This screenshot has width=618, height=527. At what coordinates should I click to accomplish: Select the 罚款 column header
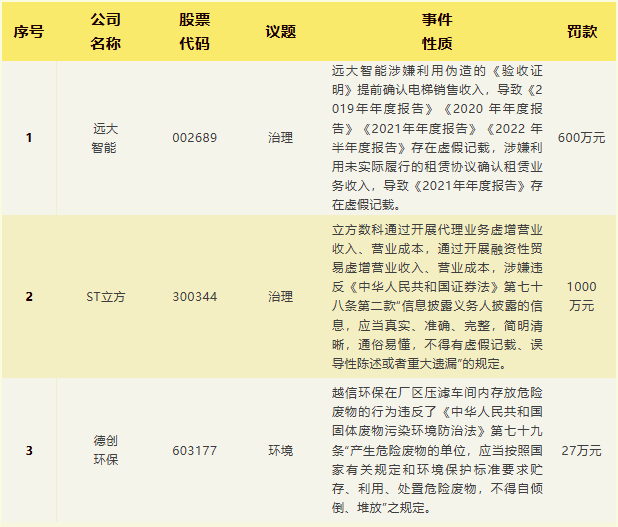pyautogui.click(x=581, y=31)
